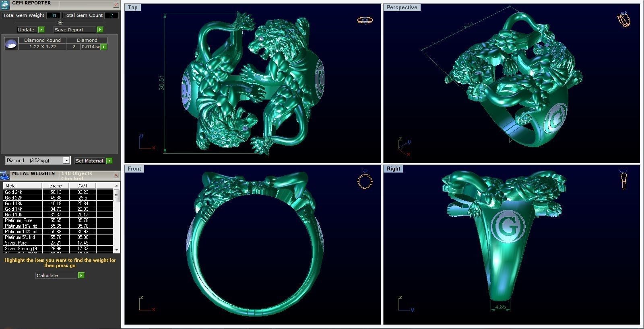This screenshot has width=644, height=329.
Task: Click the ring orientation icon in Front viewport
Action: (x=365, y=179)
